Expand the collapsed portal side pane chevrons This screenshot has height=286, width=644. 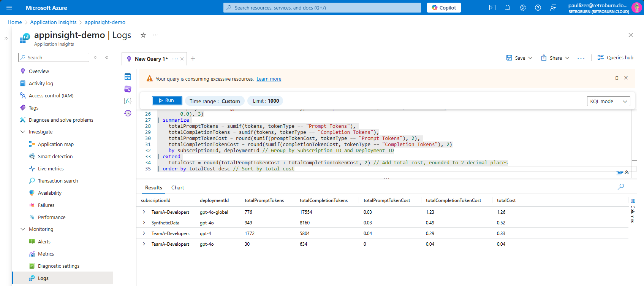[x=6, y=38]
